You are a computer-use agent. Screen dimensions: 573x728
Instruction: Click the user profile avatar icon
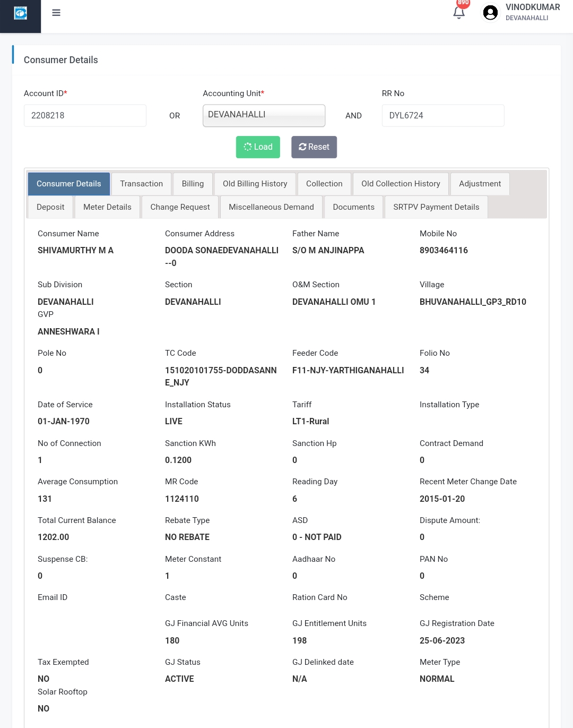pyautogui.click(x=490, y=13)
